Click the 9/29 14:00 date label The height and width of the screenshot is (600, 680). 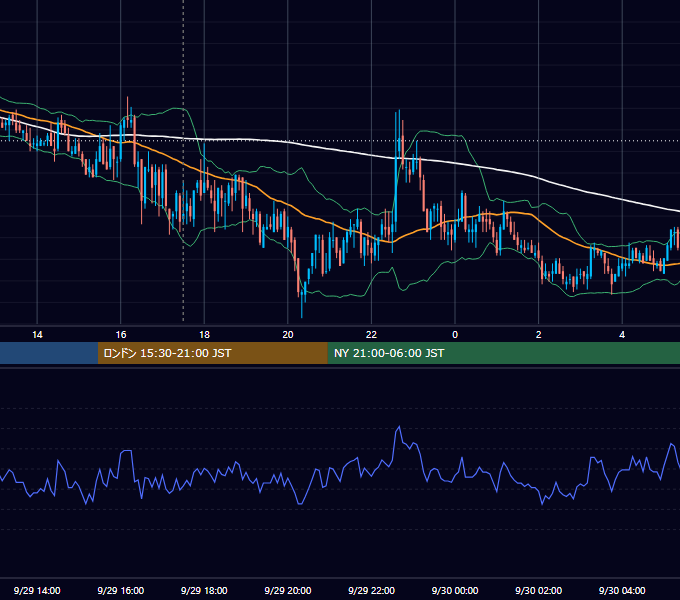pyautogui.click(x=37, y=590)
